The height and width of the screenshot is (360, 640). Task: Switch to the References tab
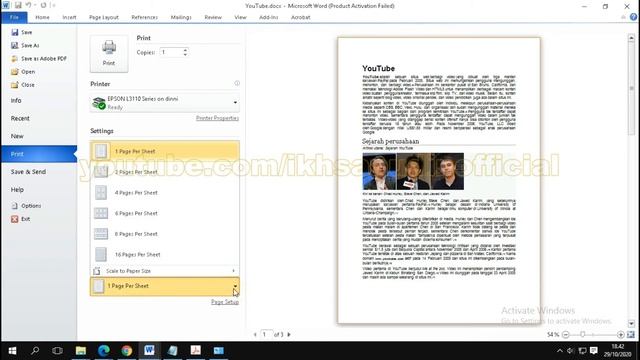tap(144, 17)
